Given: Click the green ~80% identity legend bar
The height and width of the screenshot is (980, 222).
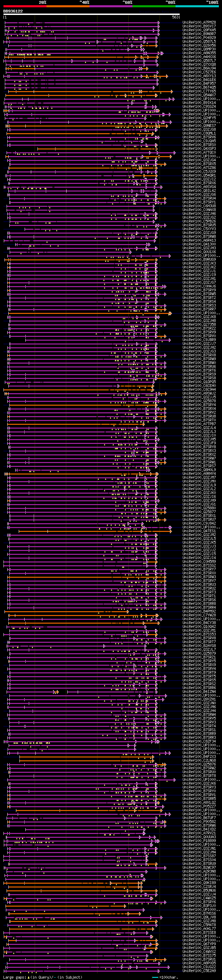Looking at the screenshot, I should pyautogui.click(x=154, y=7).
